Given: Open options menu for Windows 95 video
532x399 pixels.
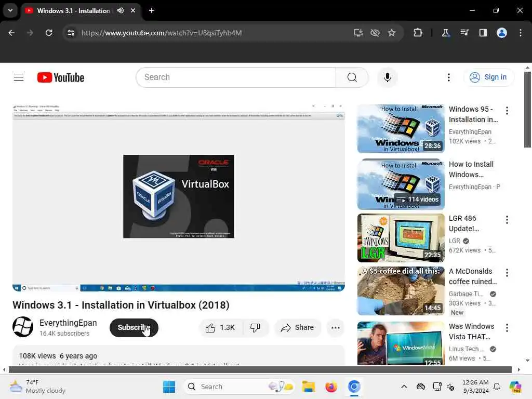Looking at the screenshot, I should pyautogui.click(x=507, y=111).
